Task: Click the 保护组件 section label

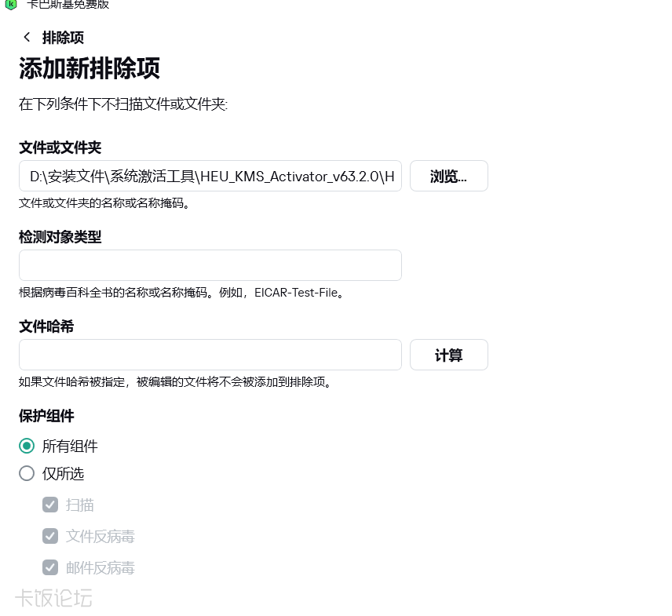Action: point(46,416)
